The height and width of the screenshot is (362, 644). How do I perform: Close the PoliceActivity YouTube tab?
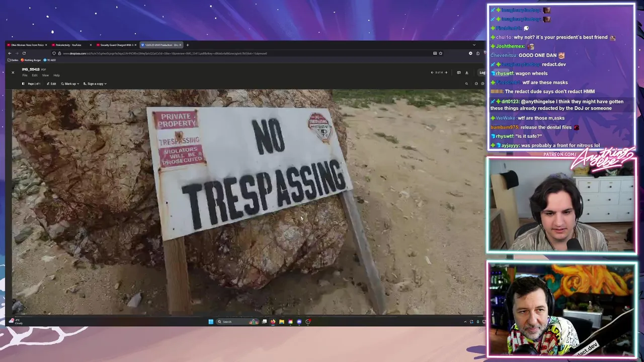pyautogui.click(x=91, y=45)
